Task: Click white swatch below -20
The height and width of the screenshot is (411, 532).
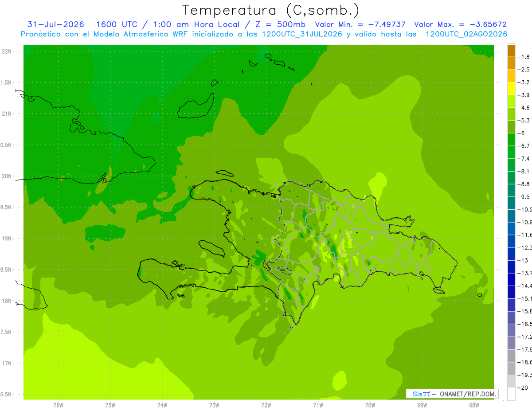Action: (x=511, y=394)
